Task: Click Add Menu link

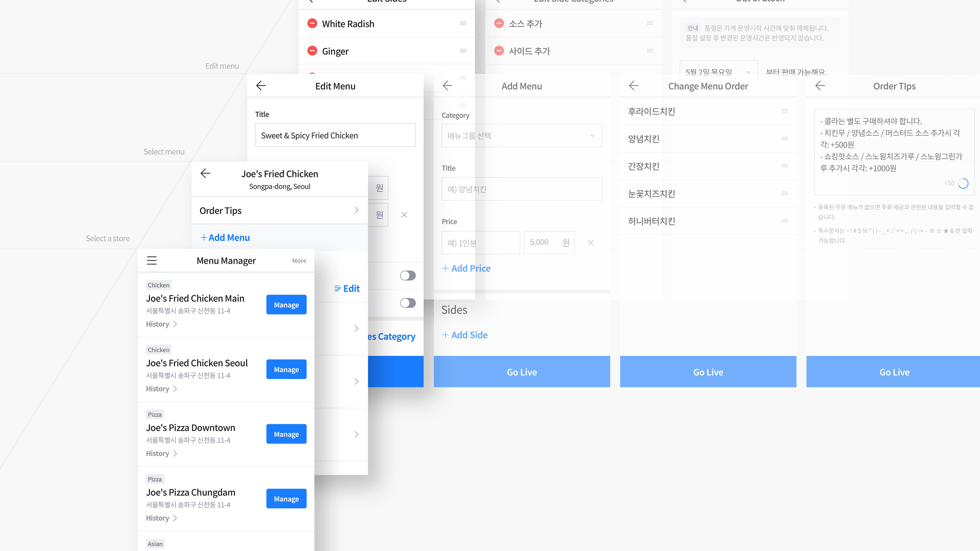Action: 225,238
